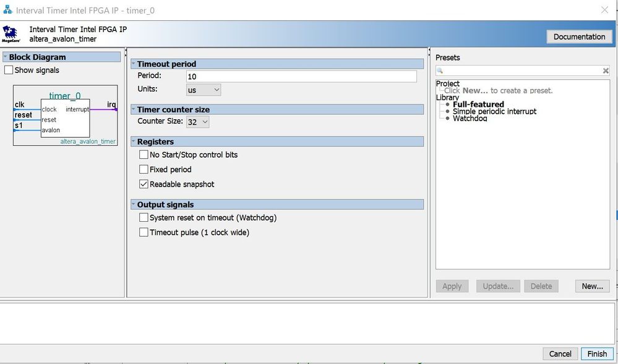This screenshot has width=618, height=364.
Task: Cancel the dialog
Action: [x=560, y=353]
